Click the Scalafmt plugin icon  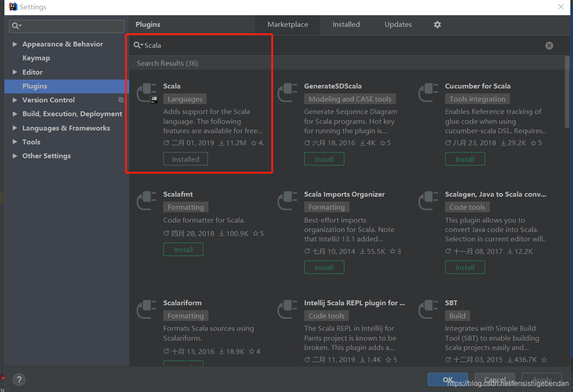(x=147, y=201)
